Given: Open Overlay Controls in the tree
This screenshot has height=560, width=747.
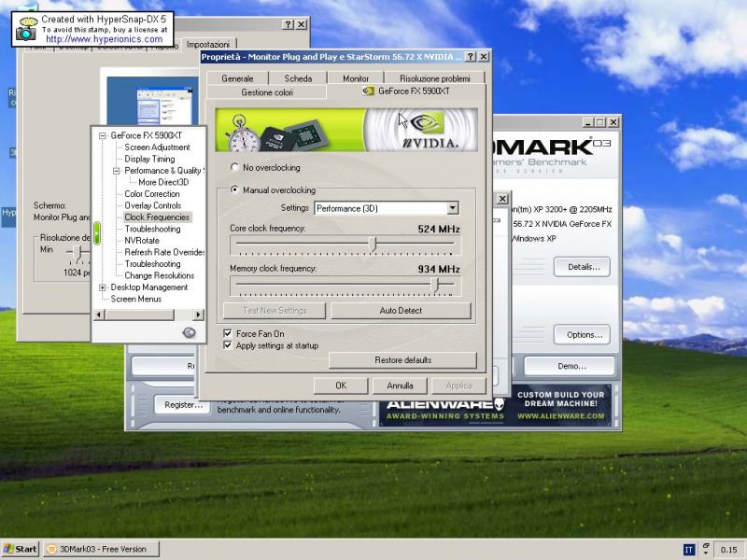Looking at the screenshot, I should (x=153, y=205).
